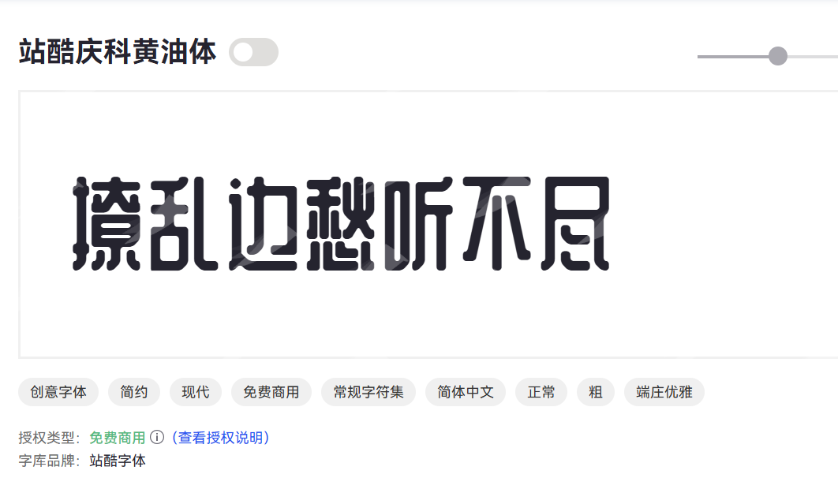Select the 创意字体 tag
838x504 pixels.
tap(58, 392)
